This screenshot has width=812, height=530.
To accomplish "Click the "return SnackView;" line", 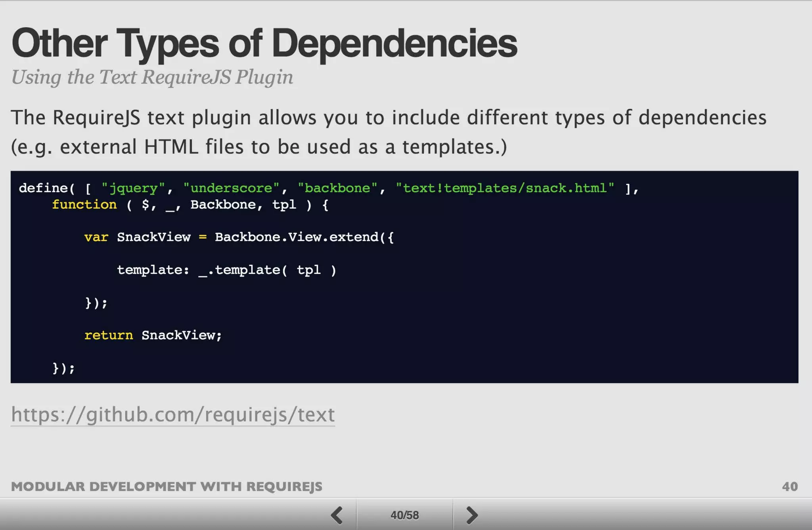I will click(x=153, y=335).
